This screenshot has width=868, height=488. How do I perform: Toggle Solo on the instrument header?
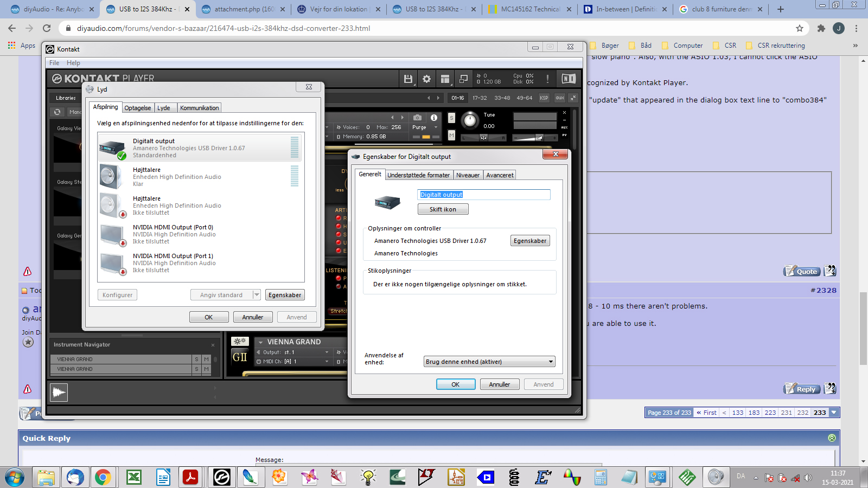pos(451,118)
